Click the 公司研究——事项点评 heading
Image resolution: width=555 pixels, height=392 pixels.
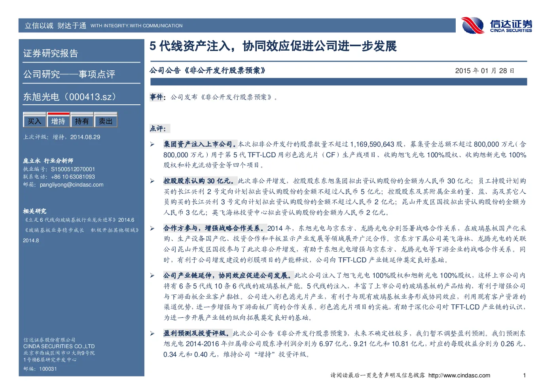[69, 74]
